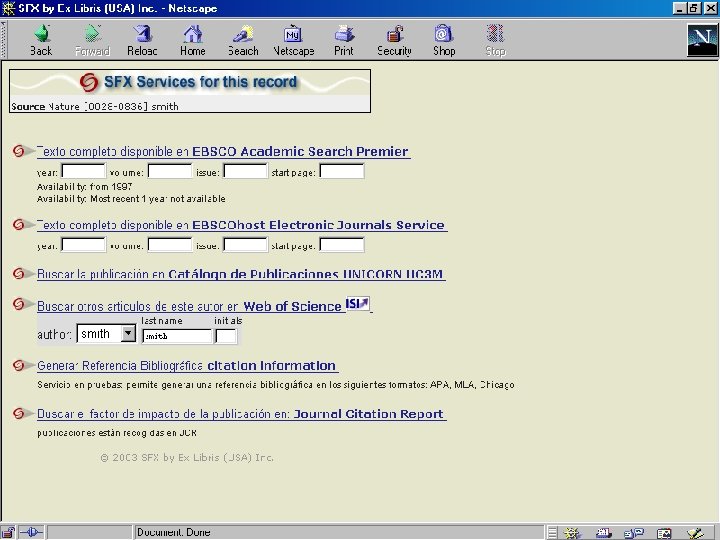The height and width of the screenshot is (540, 720).
Task: Click volume field under EBSCO Academic Search
Action: pos(170,171)
